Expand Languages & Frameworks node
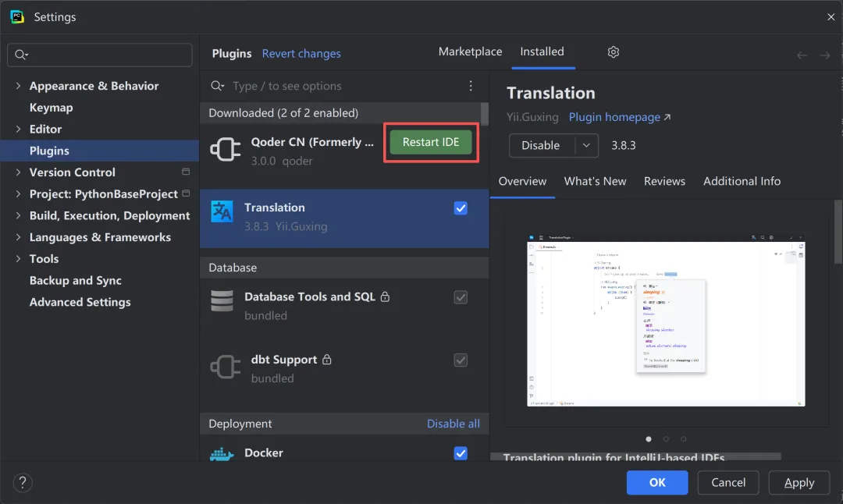Screen dimensions: 843x504 [x=18, y=237]
